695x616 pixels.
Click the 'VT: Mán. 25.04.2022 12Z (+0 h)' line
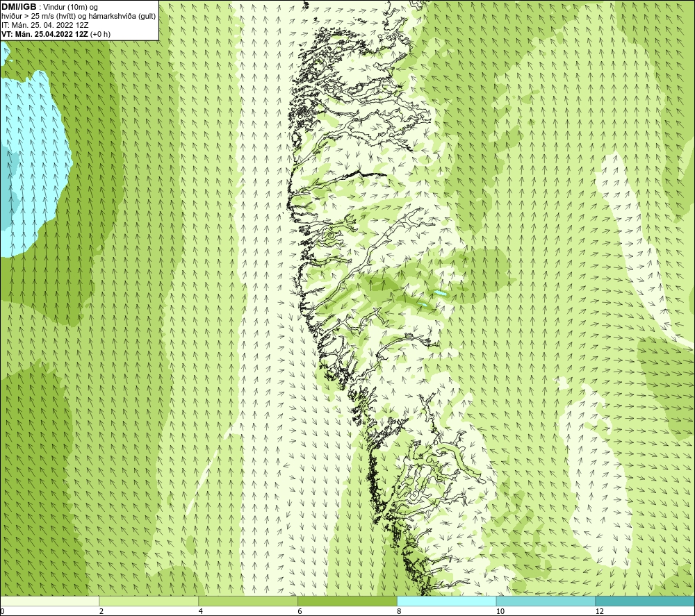click(56, 33)
